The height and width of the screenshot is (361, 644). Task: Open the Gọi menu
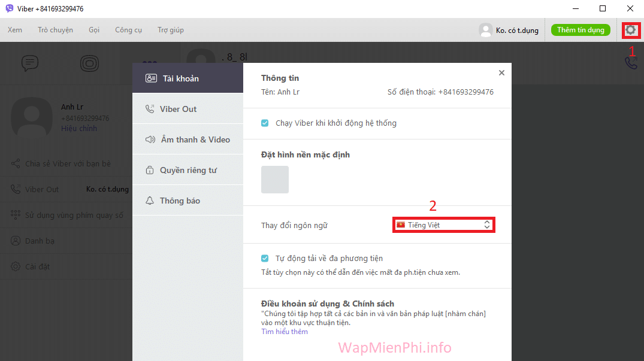pos(94,30)
